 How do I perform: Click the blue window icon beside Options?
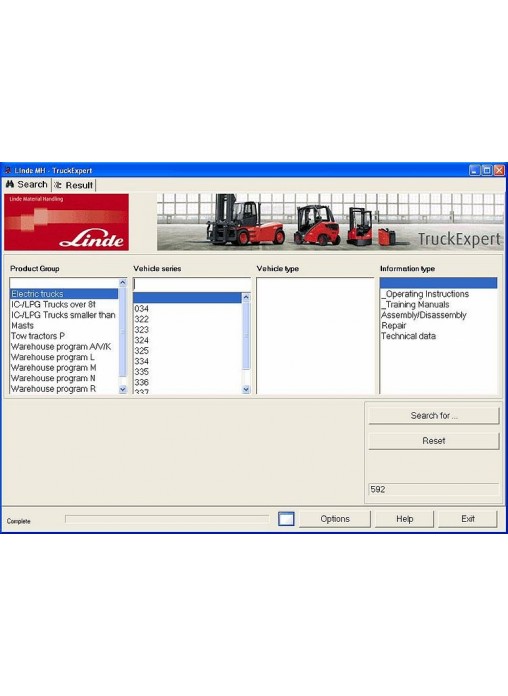(286, 518)
